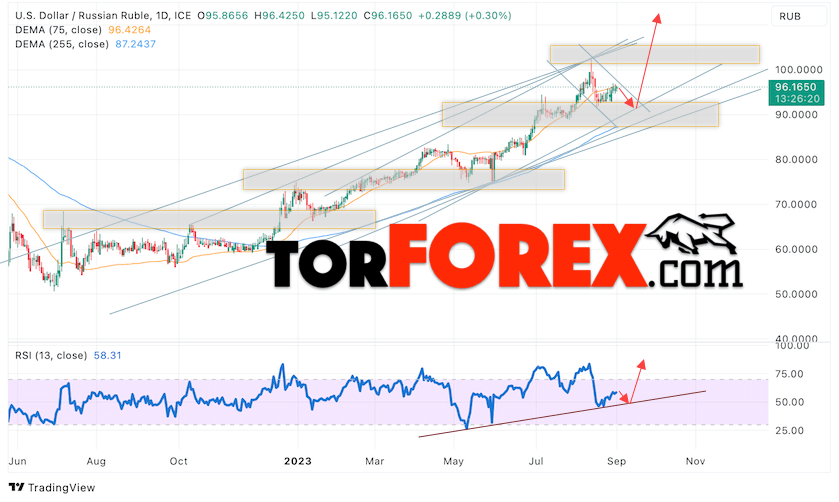The width and height of the screenshot is (839, 502).
Task: Click the 80.0000 price axis label
Action: point(796,159)
